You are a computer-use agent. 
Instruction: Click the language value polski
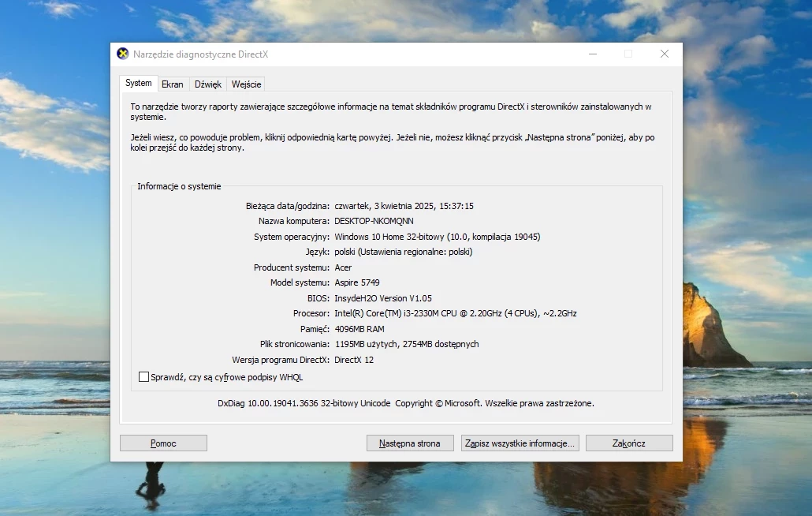(404, 252)
